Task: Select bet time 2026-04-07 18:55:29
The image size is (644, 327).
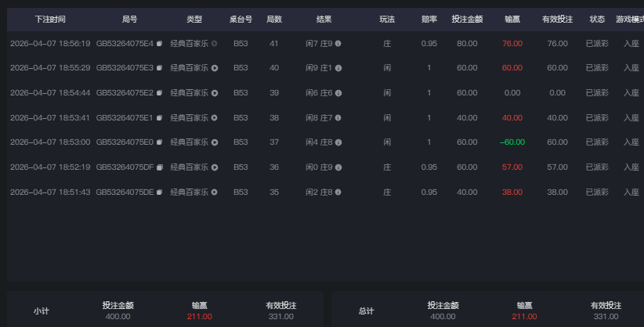Action: click(x=50, y=68)
